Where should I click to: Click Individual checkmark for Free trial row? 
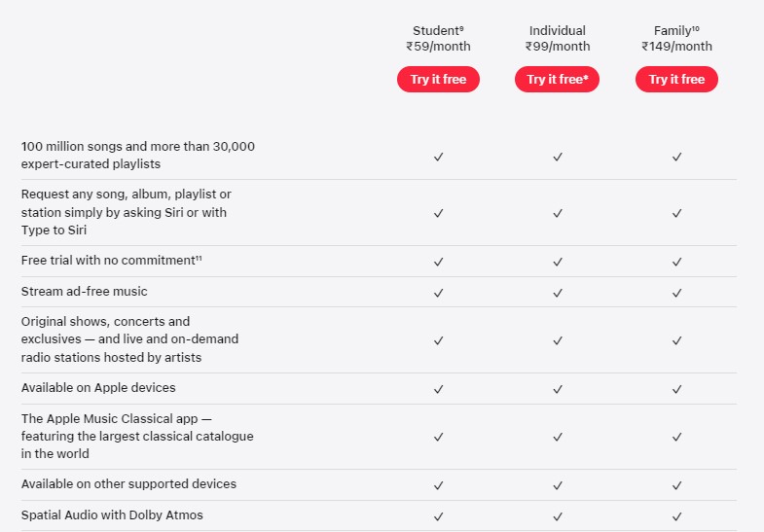558,262
